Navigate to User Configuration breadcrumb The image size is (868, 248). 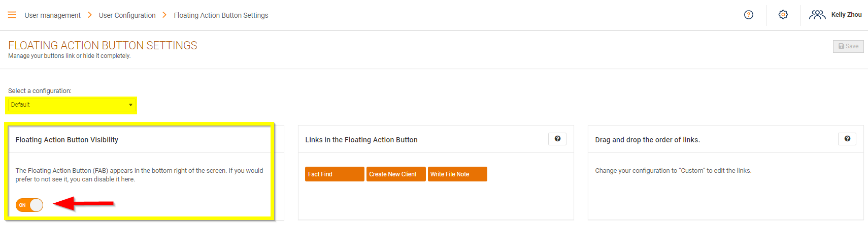click(x=127, y=15)
